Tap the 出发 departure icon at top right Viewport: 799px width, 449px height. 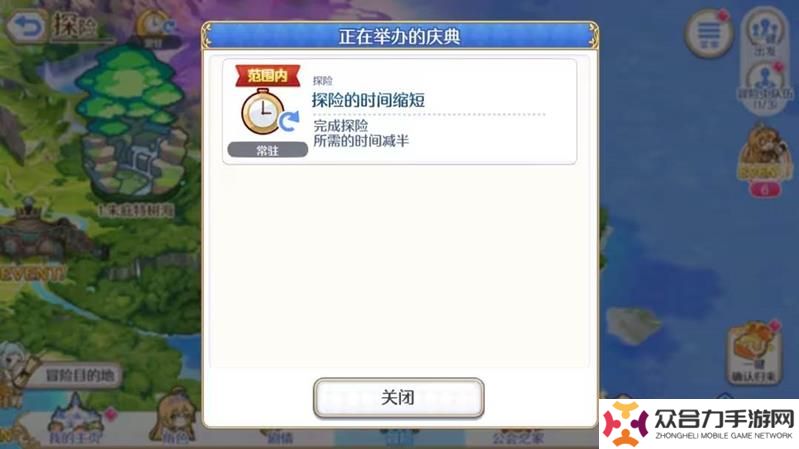tap(764, 33)
